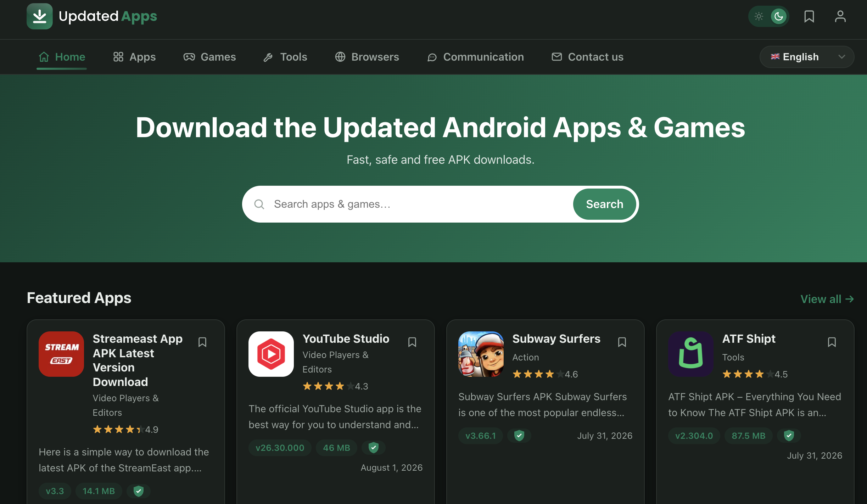The height and width of the screenshot is (504, 867).
Task: Select dark mode moon icon
Action: 779,16
